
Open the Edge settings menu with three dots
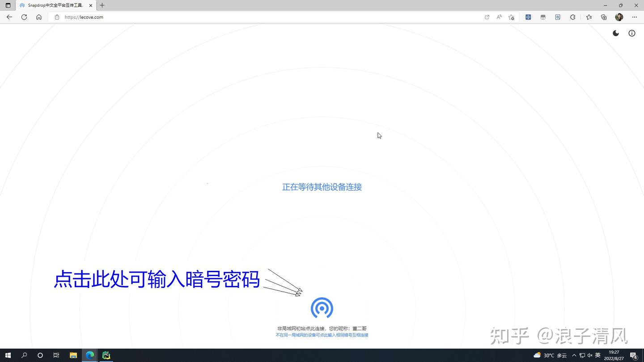click(635, 17)
